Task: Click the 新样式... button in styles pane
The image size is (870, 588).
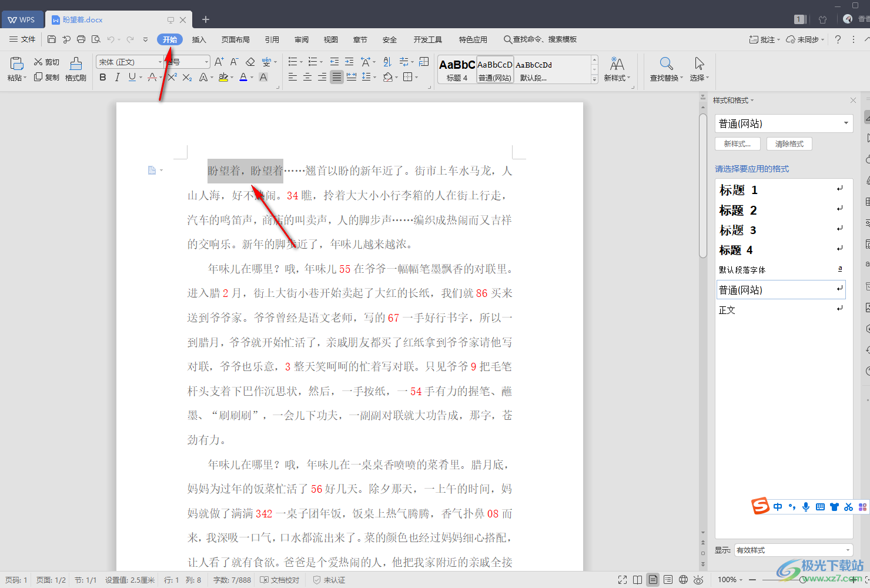Action: (737, 143)
